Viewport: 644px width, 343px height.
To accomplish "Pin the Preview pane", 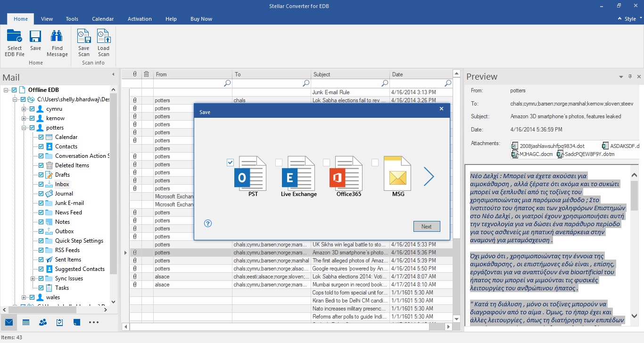I will tap(630, 76).
